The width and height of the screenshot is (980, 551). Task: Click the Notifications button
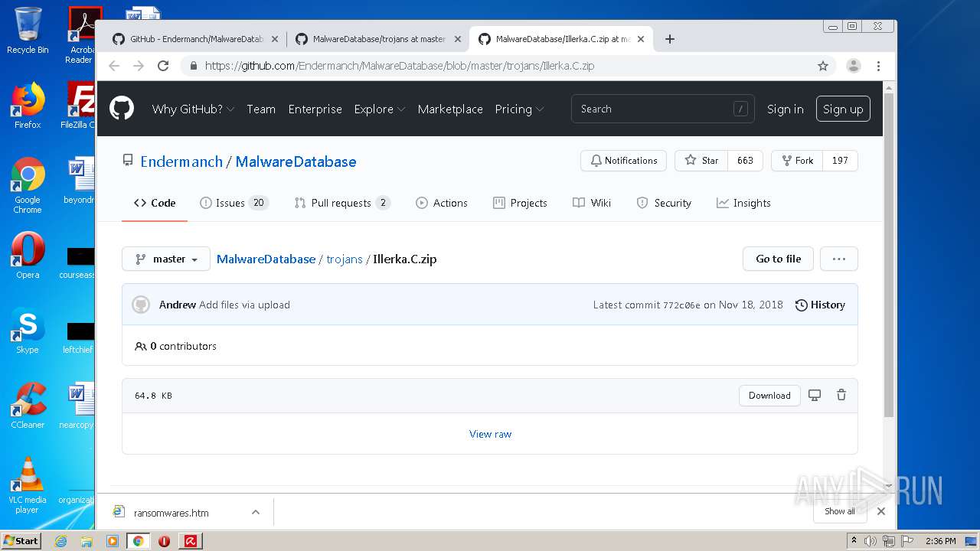point(623,161)
